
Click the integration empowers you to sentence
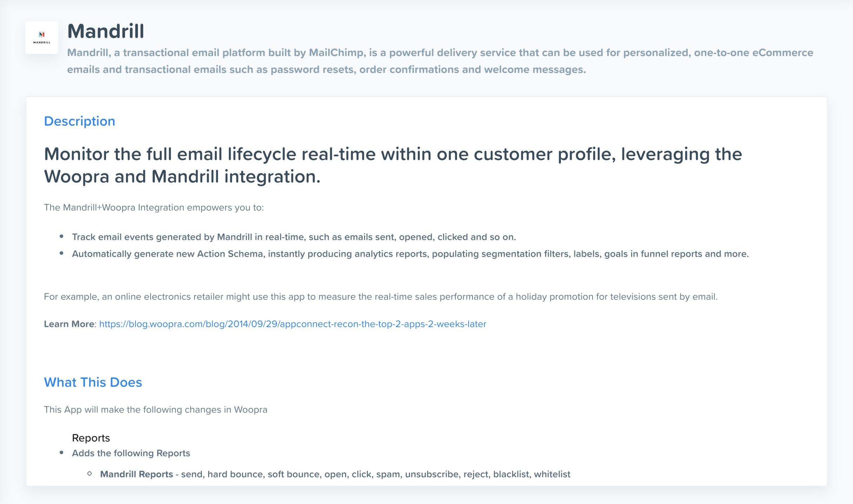[x=154, y=207]
